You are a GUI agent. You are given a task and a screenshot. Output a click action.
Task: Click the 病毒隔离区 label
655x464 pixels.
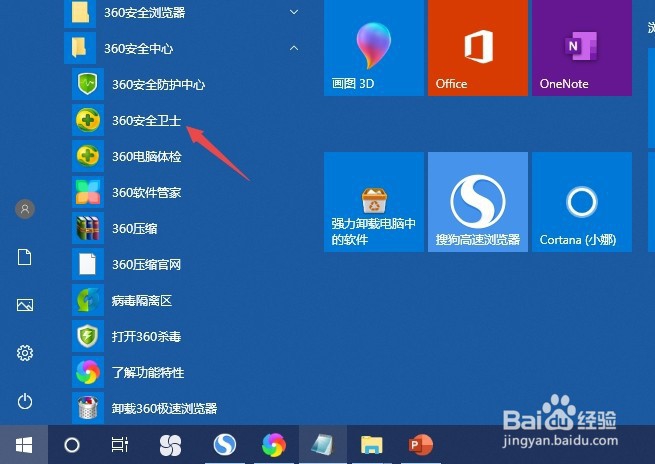pos(142,300)
